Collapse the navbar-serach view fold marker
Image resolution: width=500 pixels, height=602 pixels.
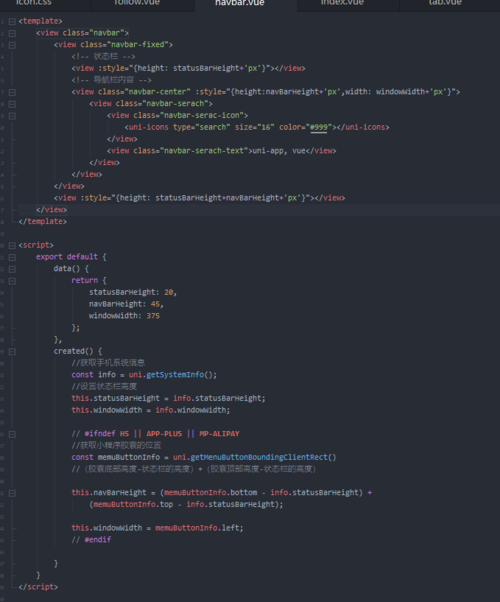[x=12, y=104]
